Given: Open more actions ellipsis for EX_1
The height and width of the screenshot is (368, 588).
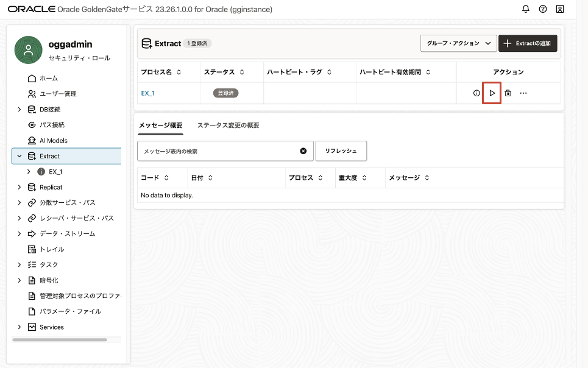Looking at the screenshot, I should [x=523, y=93].
